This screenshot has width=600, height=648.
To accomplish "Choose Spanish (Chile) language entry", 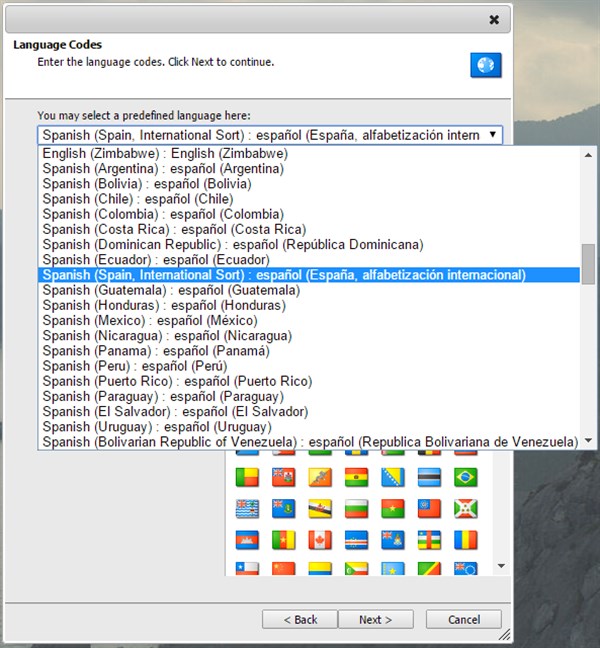I will 309,199.
